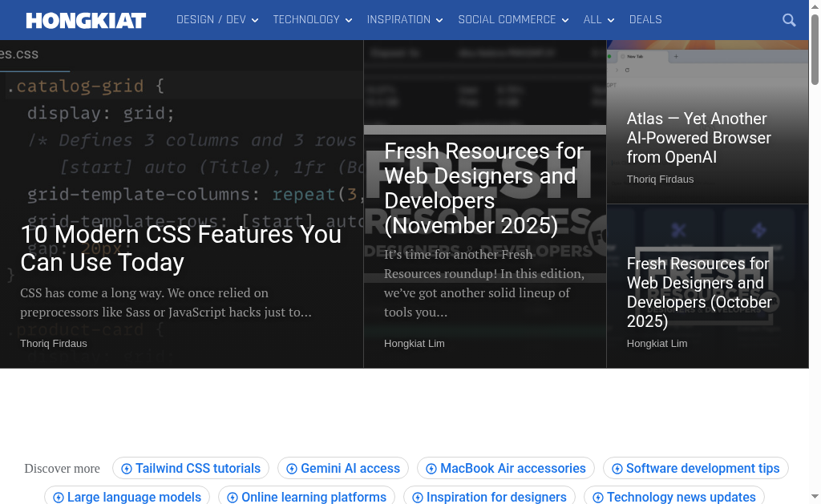
Task: Click the search magnifier icon
Action: point(789,20)
